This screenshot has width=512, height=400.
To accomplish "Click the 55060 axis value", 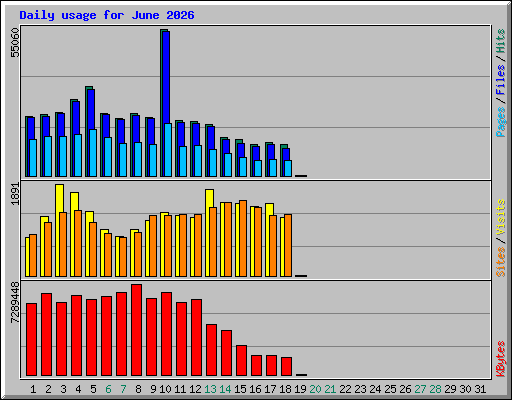I will coord(15,43).
